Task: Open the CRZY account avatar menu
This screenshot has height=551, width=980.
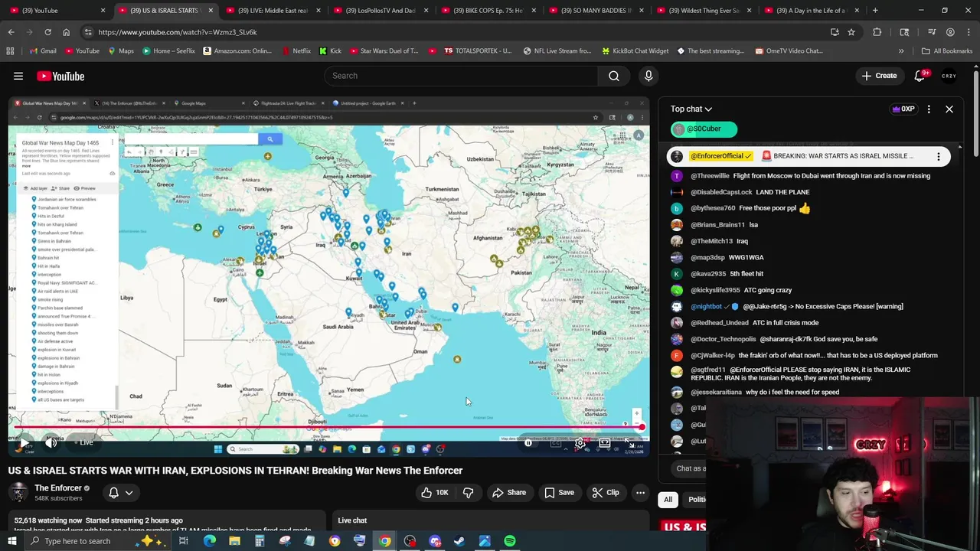Action: coord(949,76)
